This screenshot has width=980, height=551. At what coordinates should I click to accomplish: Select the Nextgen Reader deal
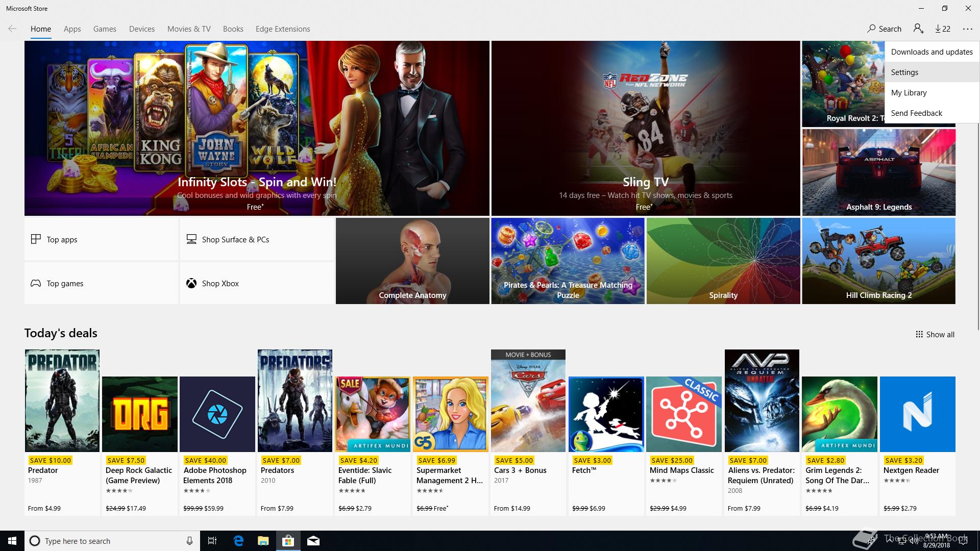[x=918, y=445]
